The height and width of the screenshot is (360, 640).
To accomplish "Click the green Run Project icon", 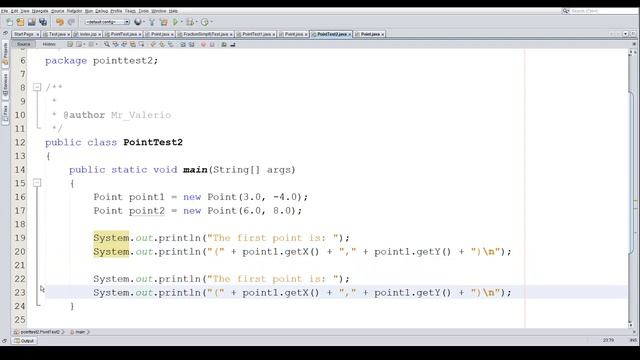I will click(176, 22).
